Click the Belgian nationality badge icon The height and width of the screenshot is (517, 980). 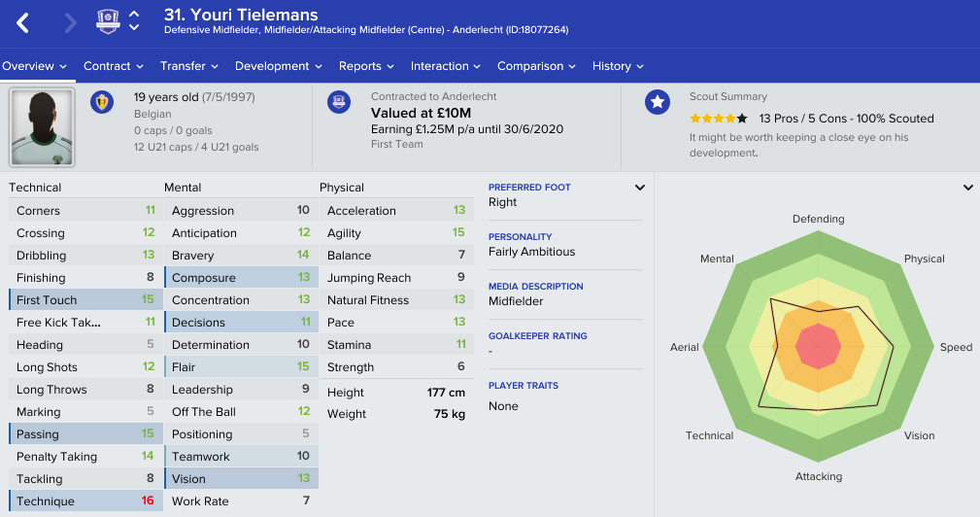point(101,102)
